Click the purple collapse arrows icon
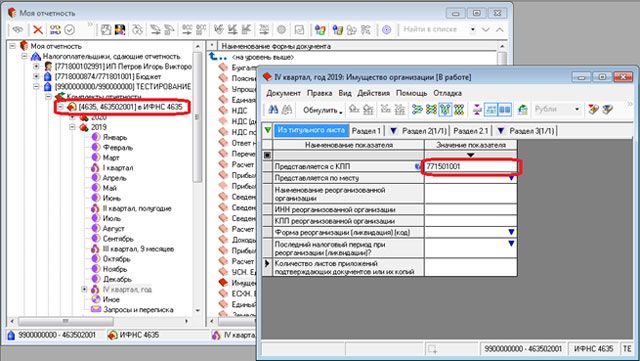The height and width of the screenshot is (361, 640). (477, 109)
